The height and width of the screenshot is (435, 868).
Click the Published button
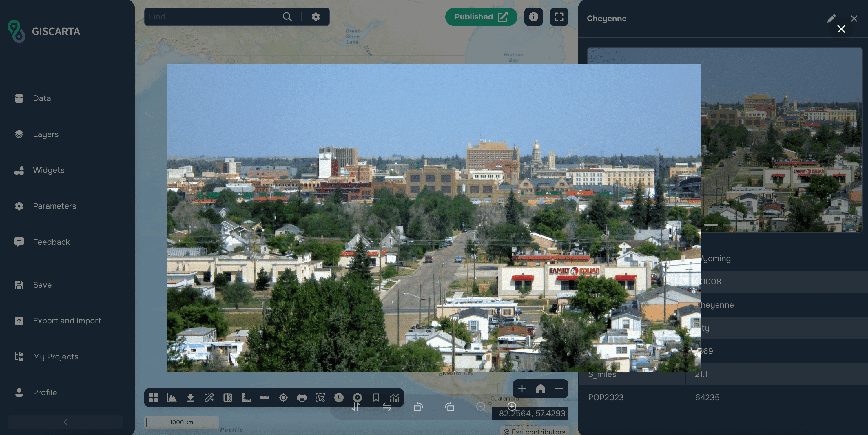pos(481,17)
